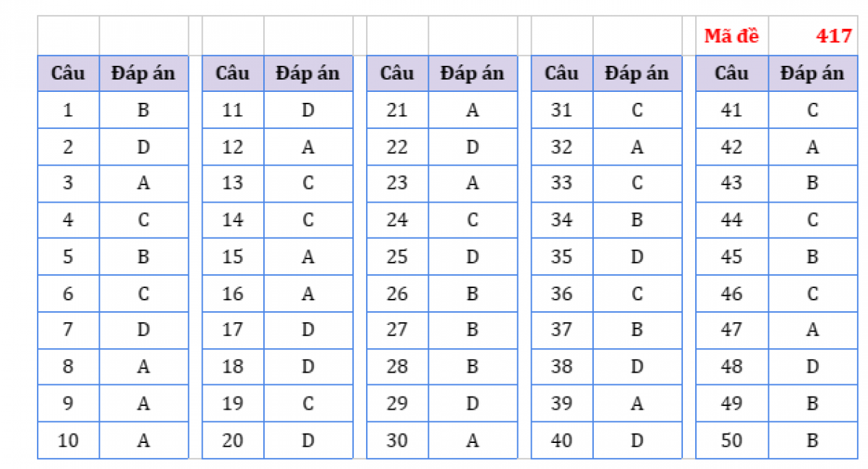Image resolution: width=868 pixels, height=469 pixels.
Task: Select the red 417 code cell
Action: tap(813, 36)
